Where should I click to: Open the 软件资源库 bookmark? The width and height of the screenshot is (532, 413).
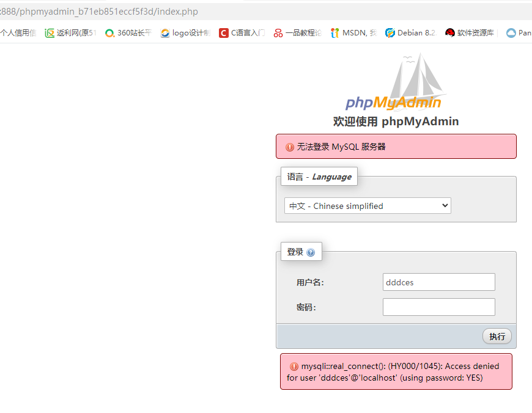(x=470, y=33)
